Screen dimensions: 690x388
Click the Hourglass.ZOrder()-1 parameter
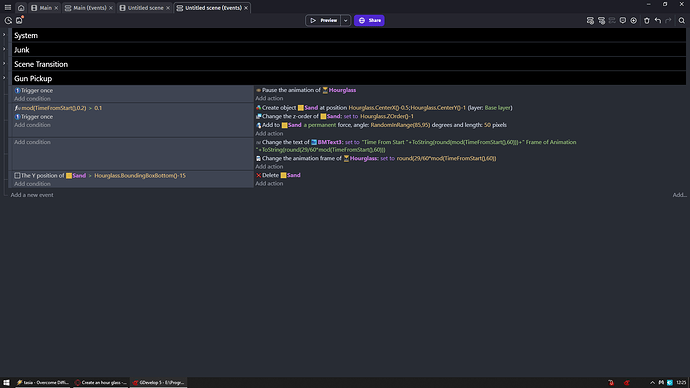click(387, 117)
